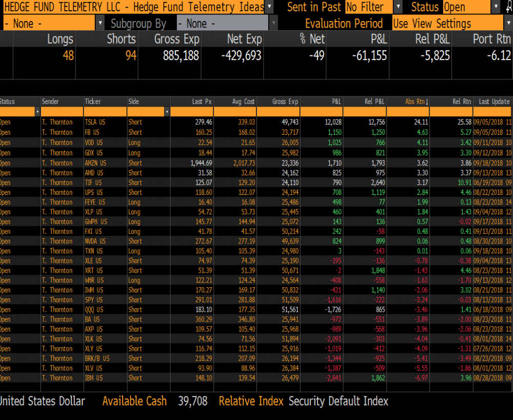Viewport: 513px width, 420px height.
Task: Select the BRK/B US ticker
Action: (x=97, y=358)
